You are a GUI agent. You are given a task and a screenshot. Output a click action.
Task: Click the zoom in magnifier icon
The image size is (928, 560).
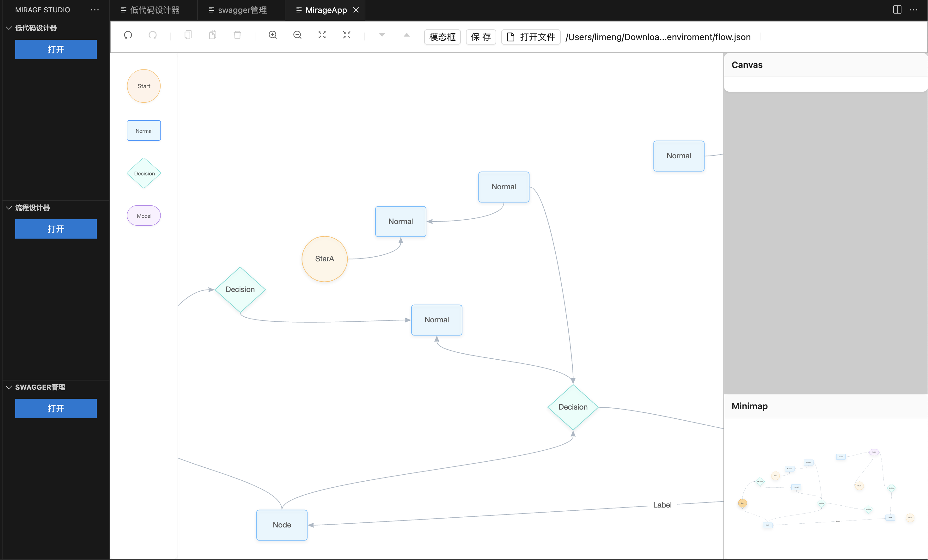(273, 35)
